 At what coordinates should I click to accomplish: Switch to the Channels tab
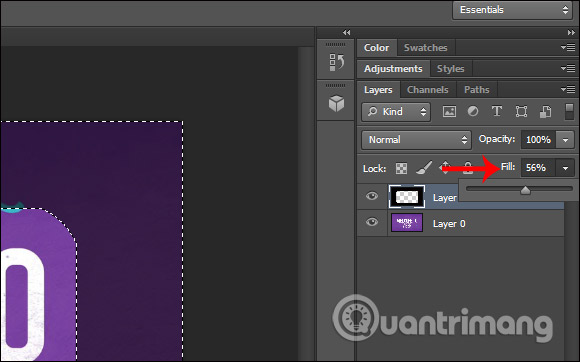click(x=428, y=89)
